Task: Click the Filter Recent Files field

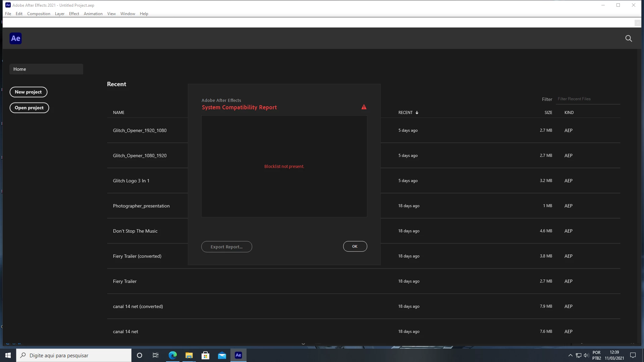Action: pos(587,99)
